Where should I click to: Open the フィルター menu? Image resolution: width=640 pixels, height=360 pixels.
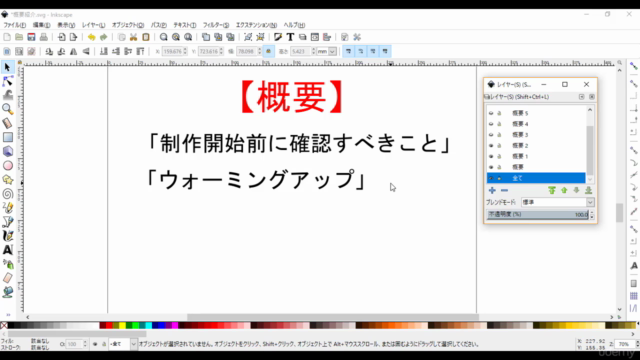click(216, 25)
